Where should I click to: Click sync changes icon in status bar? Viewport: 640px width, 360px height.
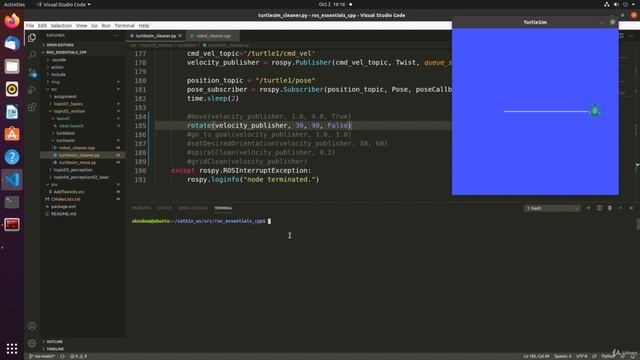pyautogui.click(x=62, y=356)
